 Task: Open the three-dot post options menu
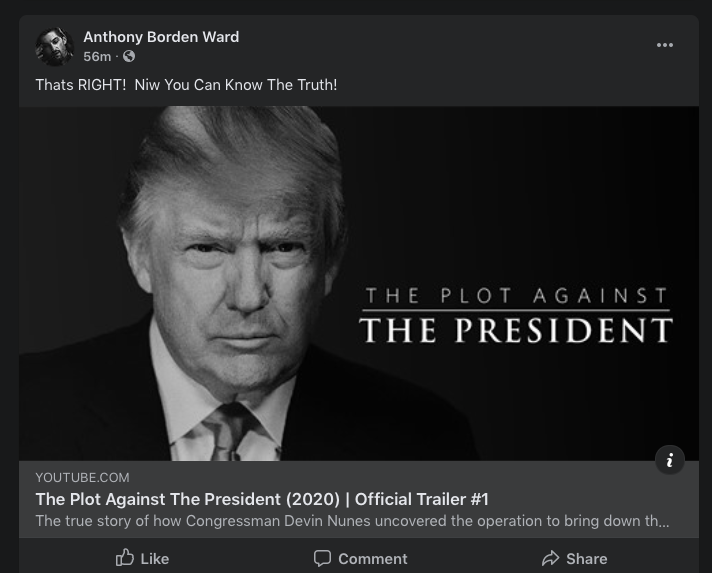(x=665, y=45)
